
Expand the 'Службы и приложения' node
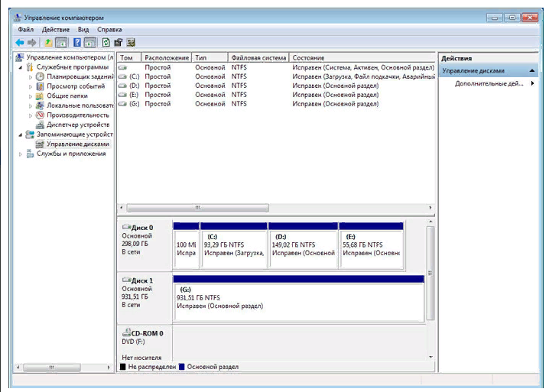pos(21,154)
